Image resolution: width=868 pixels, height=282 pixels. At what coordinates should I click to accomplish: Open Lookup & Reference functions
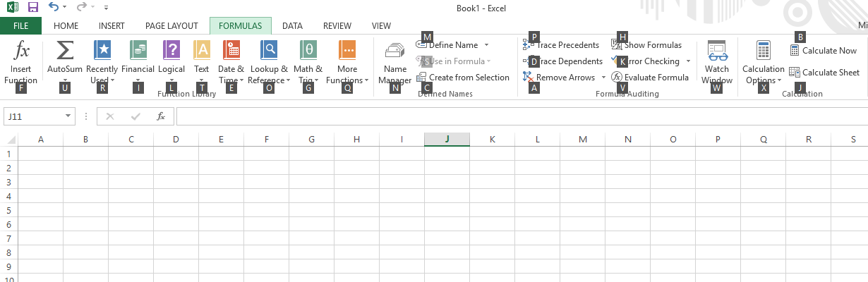point(268,63)
